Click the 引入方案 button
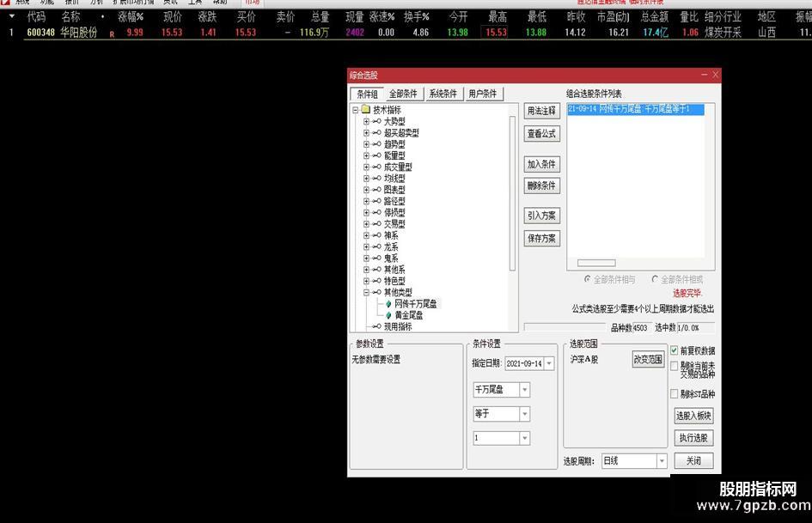 click(541, 216)
